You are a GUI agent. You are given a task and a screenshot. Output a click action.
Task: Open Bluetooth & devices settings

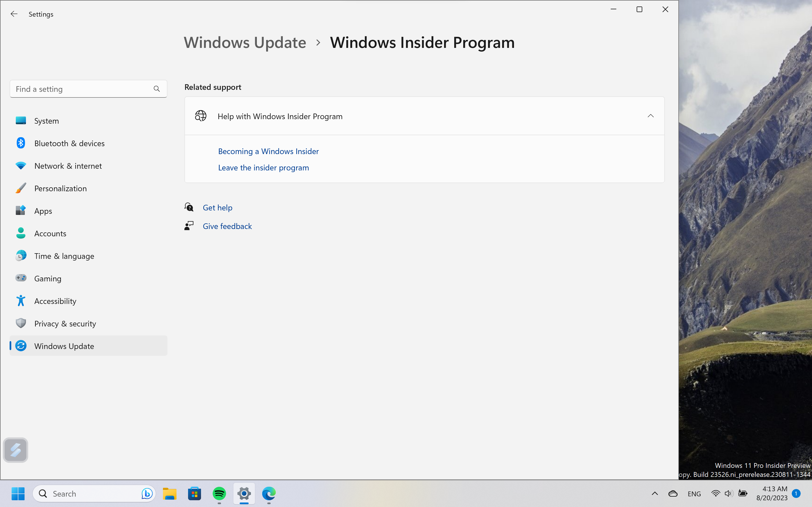tap(69, 143)
